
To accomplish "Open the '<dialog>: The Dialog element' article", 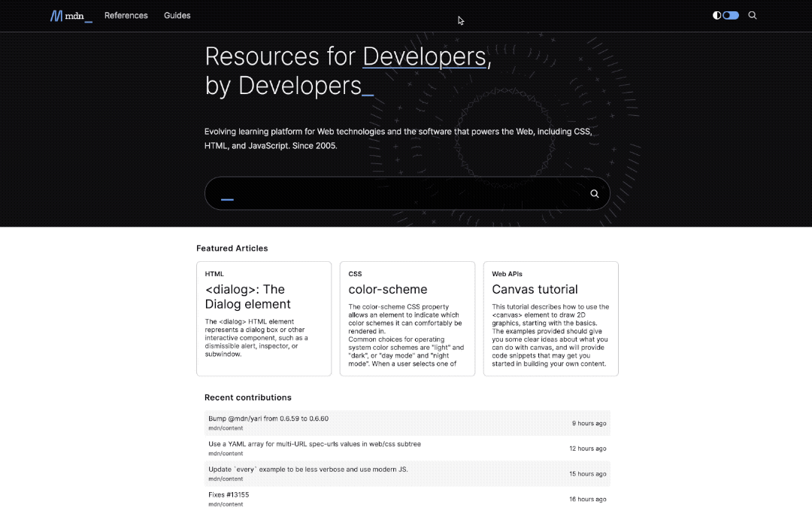I will [x=248, y=297].
